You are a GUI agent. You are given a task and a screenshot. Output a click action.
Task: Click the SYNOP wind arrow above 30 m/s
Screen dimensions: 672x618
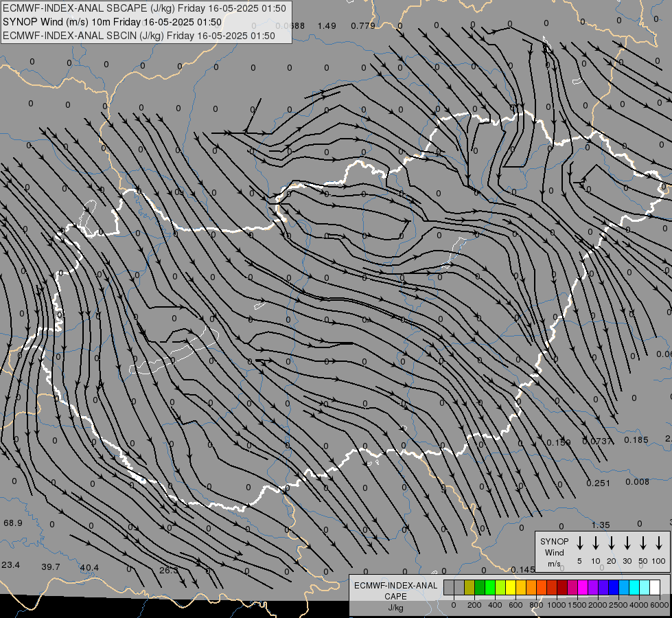tap(627, 543)
